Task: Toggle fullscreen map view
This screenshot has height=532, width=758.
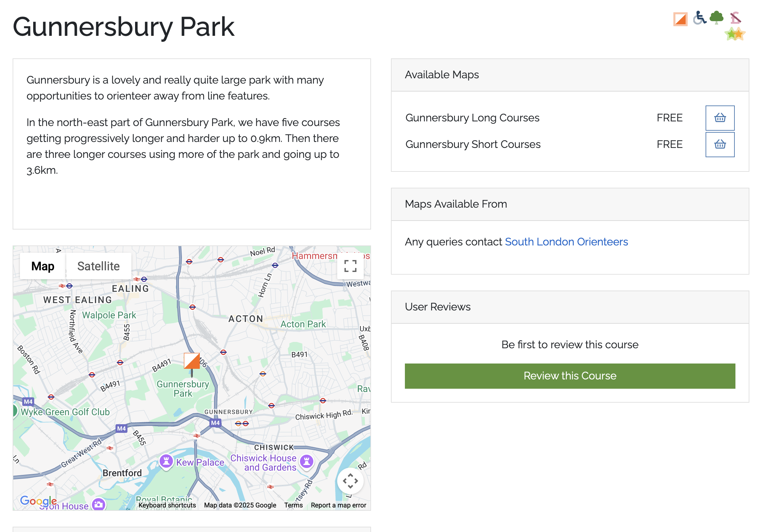Action: pos(350,266)
